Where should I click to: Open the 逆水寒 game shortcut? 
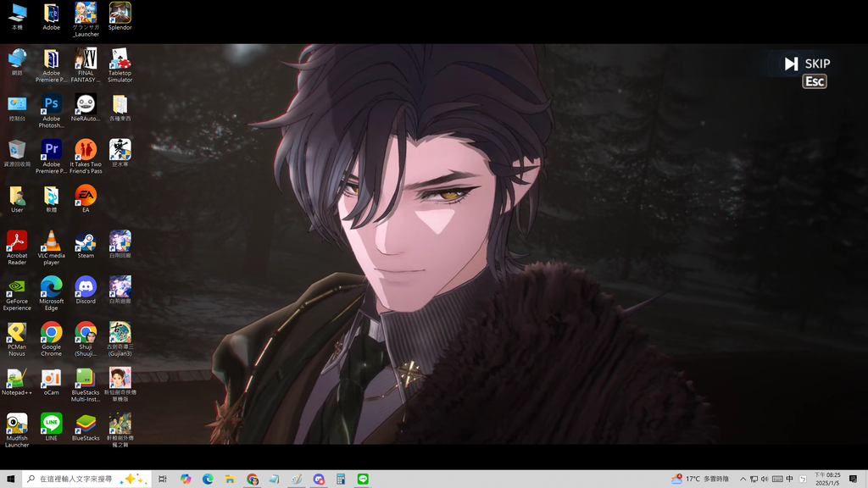(120, 153)
